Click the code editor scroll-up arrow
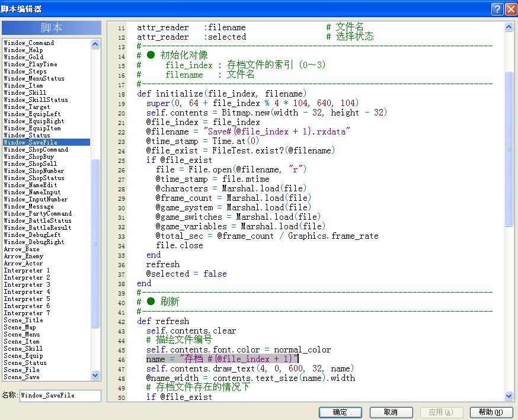Viewport: 518px width, 420px height. click(509, 27)
